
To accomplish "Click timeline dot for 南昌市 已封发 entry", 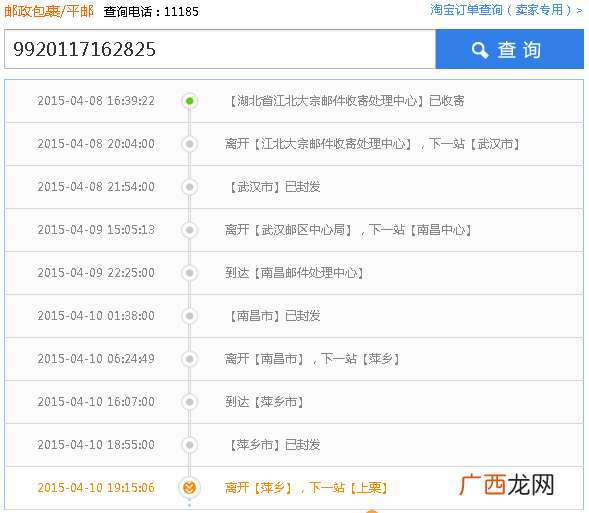I will pyautogui.click(x=190, y=316).
